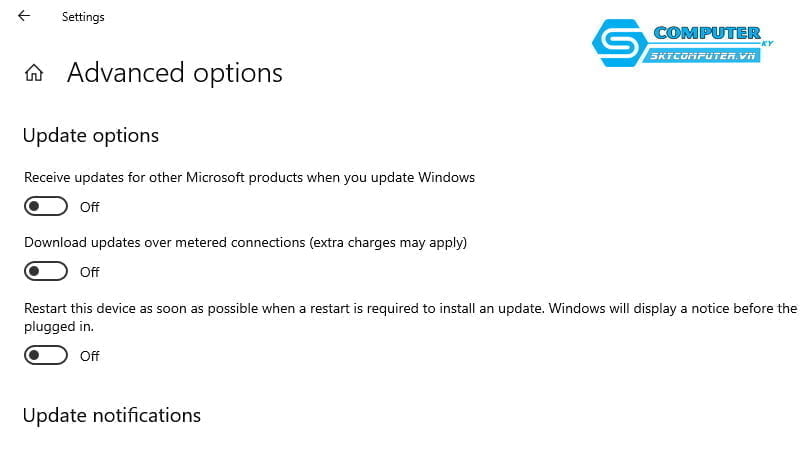Click the 'plugged in.' text line

point(58,327)
